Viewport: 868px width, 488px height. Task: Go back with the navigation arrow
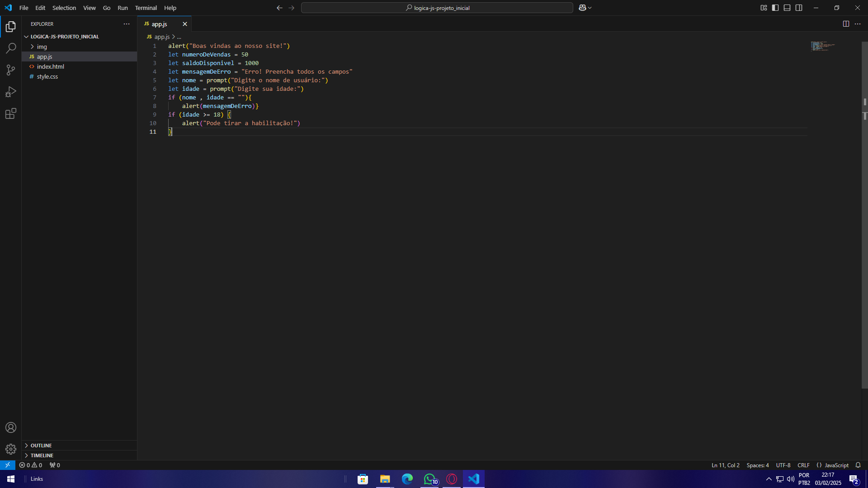tap(279, 8)
